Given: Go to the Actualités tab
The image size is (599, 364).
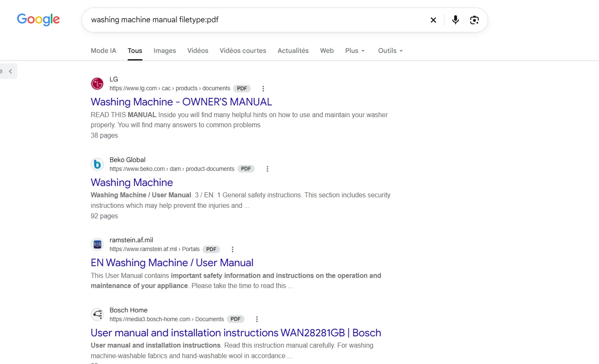Looking at the screenshot, I should (293, 51).
